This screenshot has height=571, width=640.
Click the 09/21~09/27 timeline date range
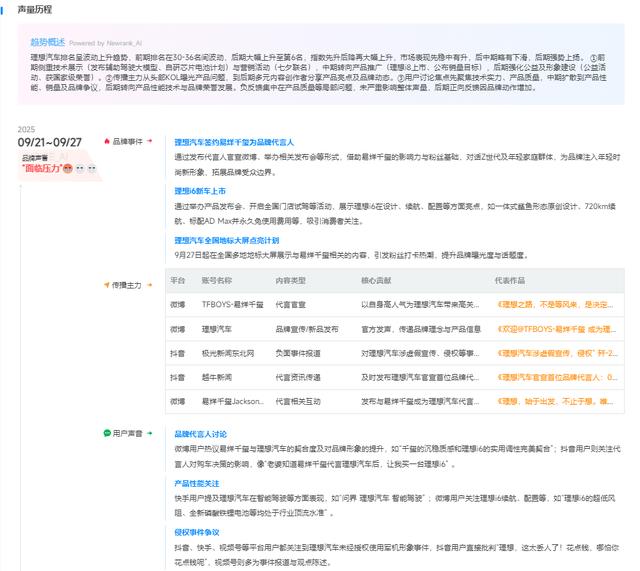(x=50, y=142)
